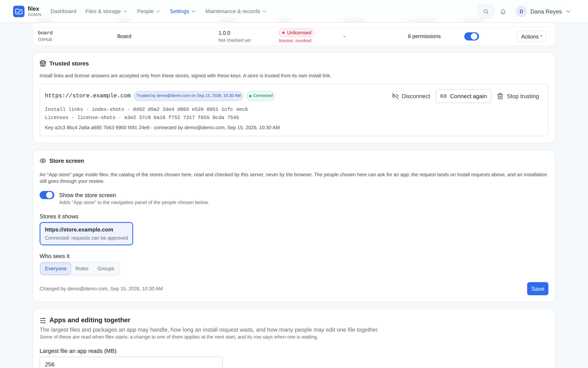Click the 6 permissions text

coord(424,37)
